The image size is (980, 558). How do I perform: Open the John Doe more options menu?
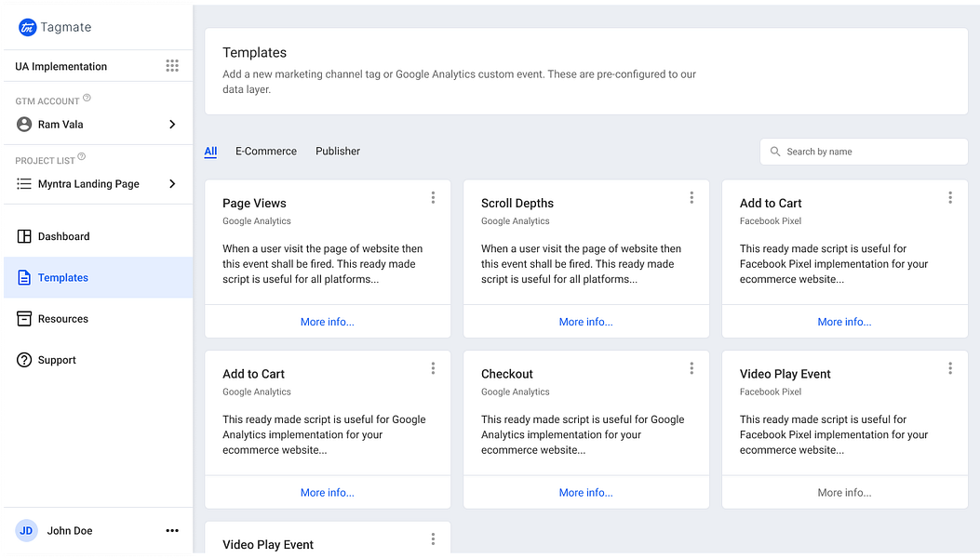[172, 530]
